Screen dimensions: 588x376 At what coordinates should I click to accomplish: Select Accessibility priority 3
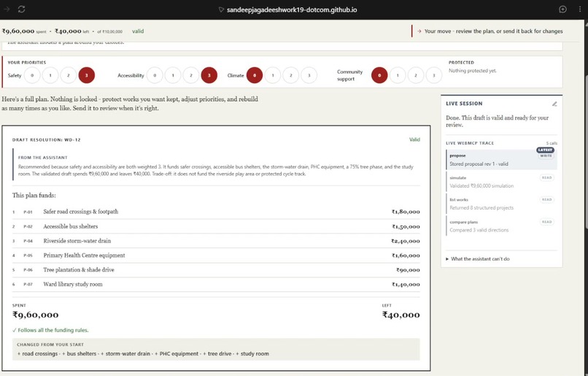tap(209, 75)
